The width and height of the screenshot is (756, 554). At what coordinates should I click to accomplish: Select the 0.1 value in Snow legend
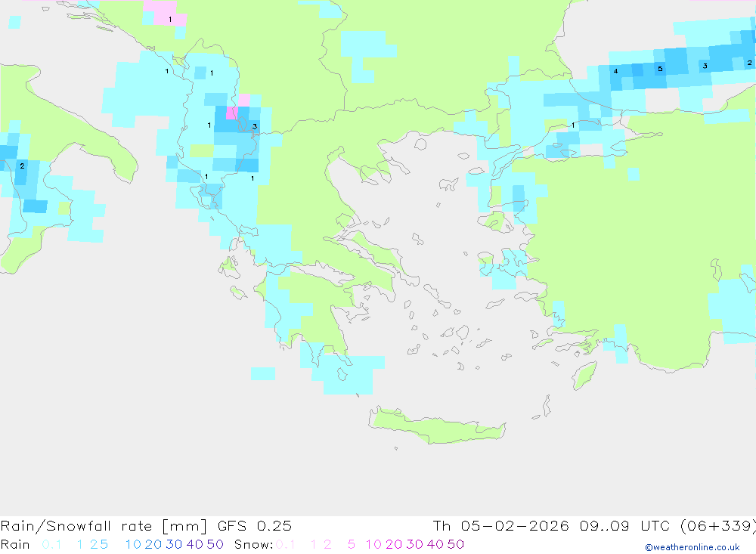click(x=286, y=544)
